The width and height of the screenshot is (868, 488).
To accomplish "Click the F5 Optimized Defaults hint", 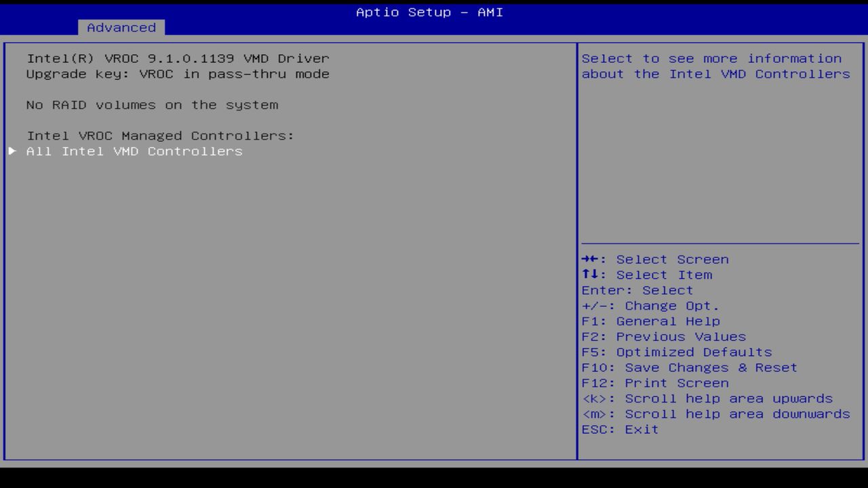I will (676, 352).
